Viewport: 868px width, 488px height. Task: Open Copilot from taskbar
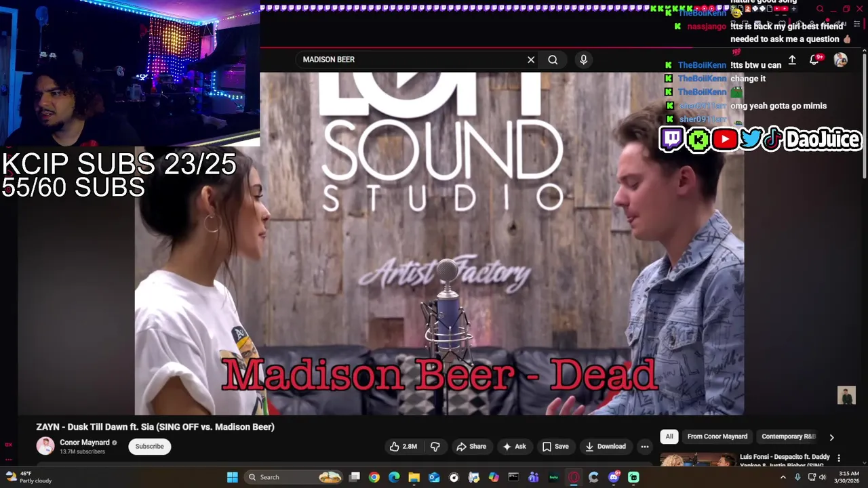click(494, 477)
